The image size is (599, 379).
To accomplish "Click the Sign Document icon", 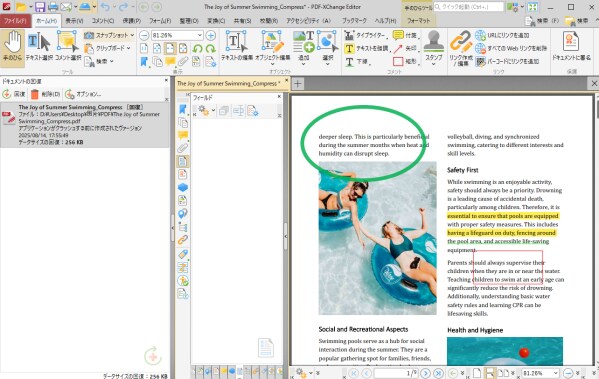I will (x=571, y=47).
